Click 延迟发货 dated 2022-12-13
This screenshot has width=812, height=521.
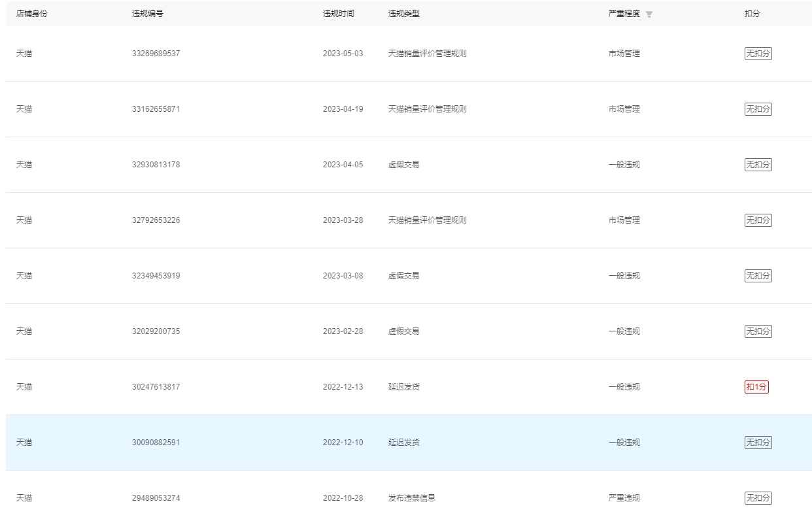tap(404, 387)
